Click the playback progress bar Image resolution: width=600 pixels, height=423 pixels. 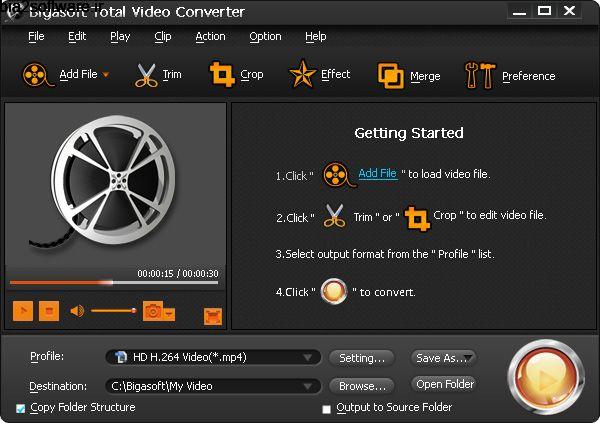pos(114,283)
